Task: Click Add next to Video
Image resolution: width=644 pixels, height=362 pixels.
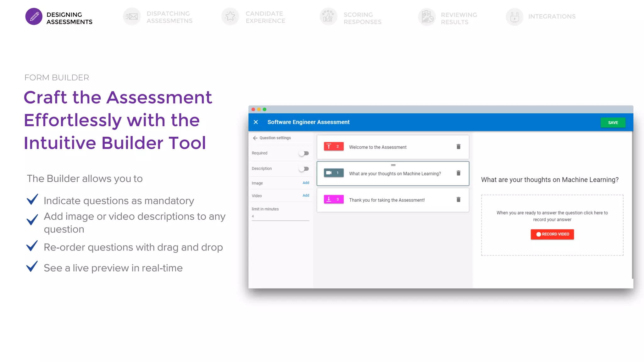Action: 306,195
